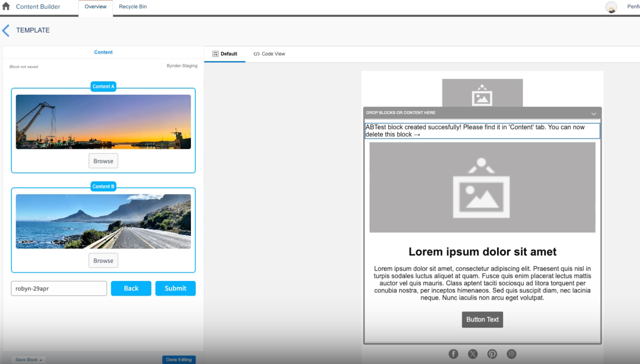This screenshot has height=364, width=640.
Task: Select the ABTest block created message
Action: [x=482, y=131]
